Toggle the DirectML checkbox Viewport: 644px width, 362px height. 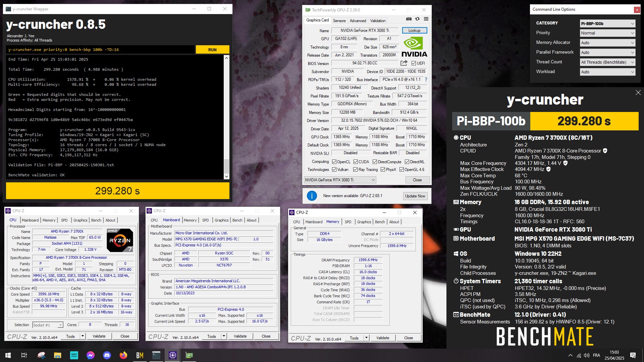tap(407, 162)
